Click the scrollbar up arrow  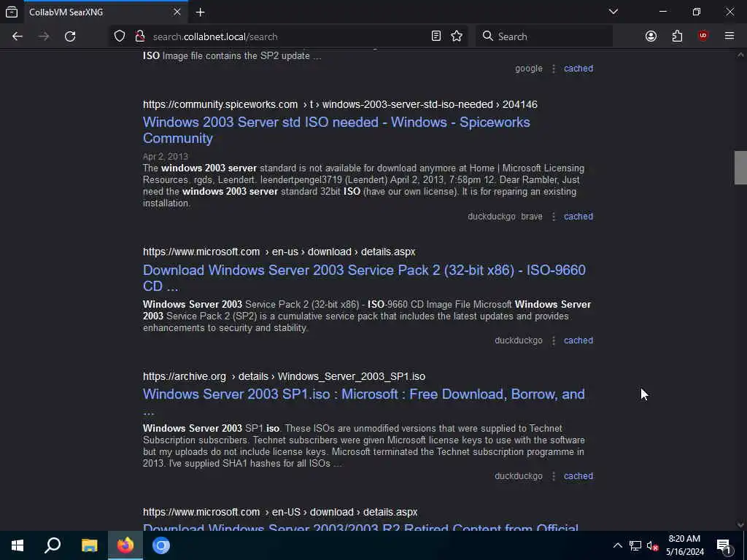(740, 55)
